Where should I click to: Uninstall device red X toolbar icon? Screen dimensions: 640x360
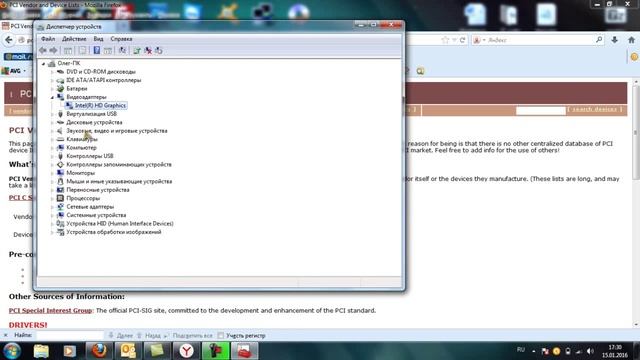pos(148,51)
